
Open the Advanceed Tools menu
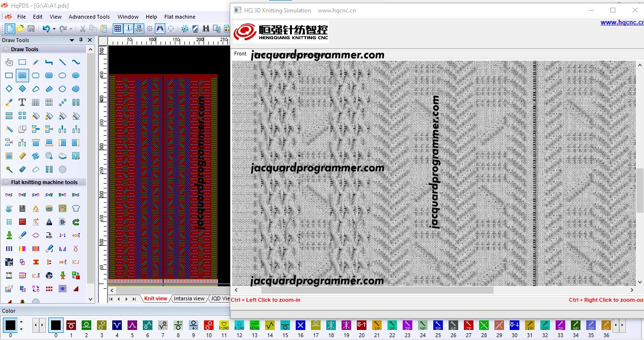89,17
